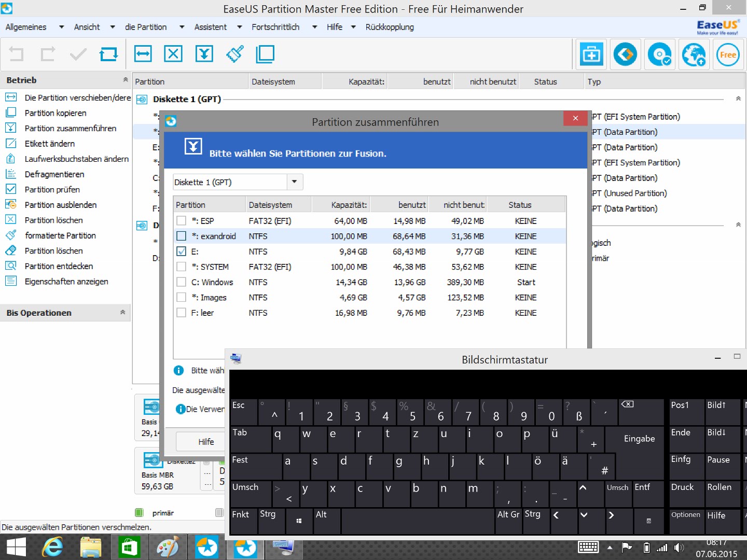Image resolution: width=747 pixels, height=560 pixels.
Task: Click 'Partition zusammenführen' in the sidebar
Action: (71, 128)
